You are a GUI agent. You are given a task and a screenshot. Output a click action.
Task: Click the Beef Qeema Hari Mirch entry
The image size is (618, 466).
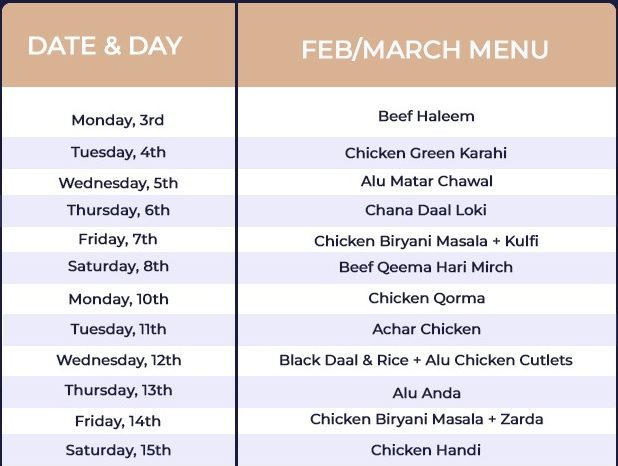tap(426, 267)
